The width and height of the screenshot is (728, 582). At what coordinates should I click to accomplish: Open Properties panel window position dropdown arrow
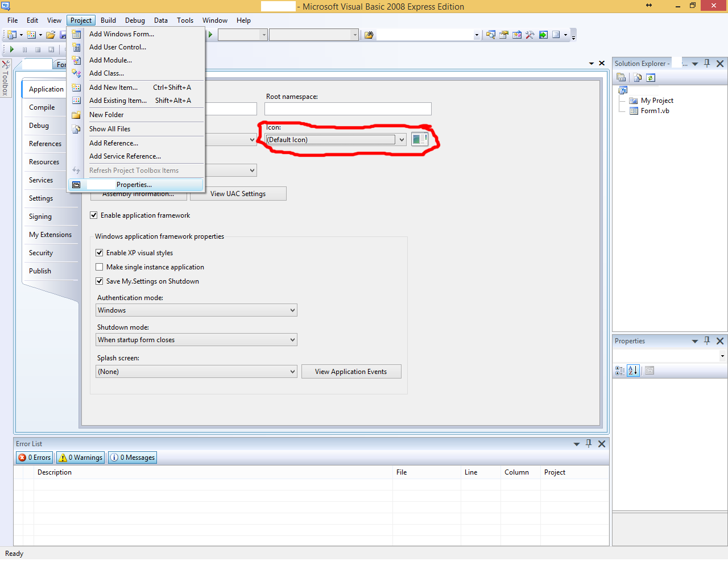pyautogui.click(x=695, y=341)
